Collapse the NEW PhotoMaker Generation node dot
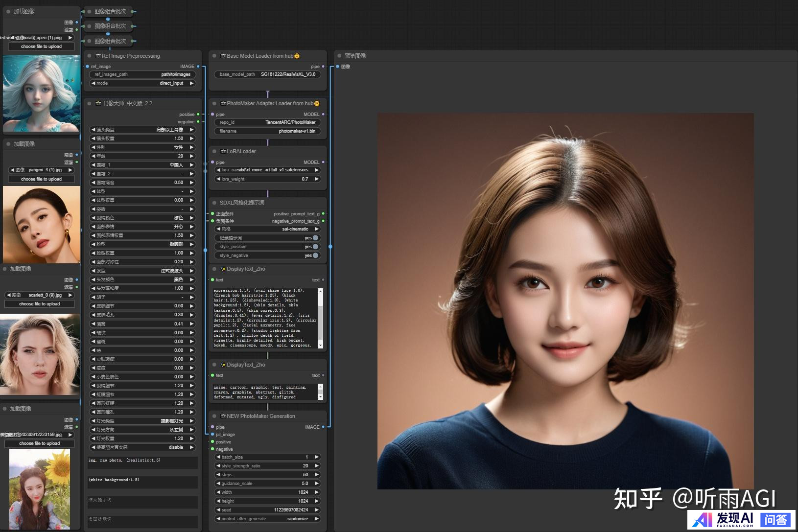Screen dimensions: 798x532 (x=214, y=416)
